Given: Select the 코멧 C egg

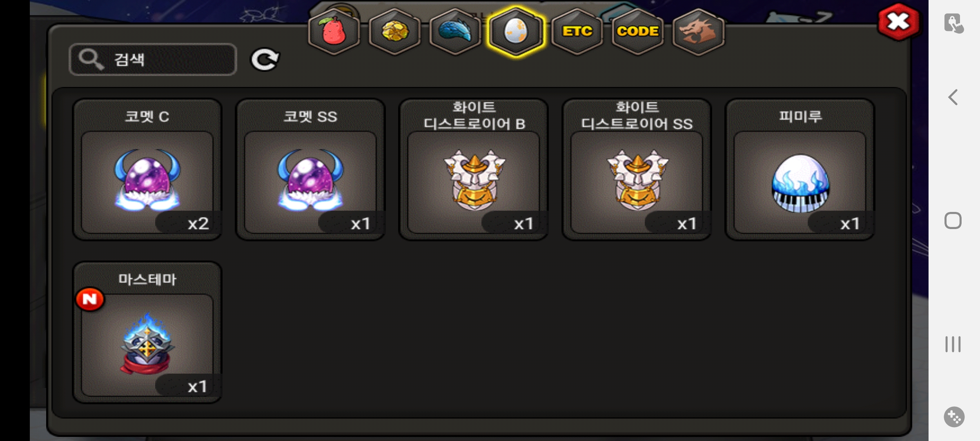Looking at the screenshot, I should click(147, 169).
